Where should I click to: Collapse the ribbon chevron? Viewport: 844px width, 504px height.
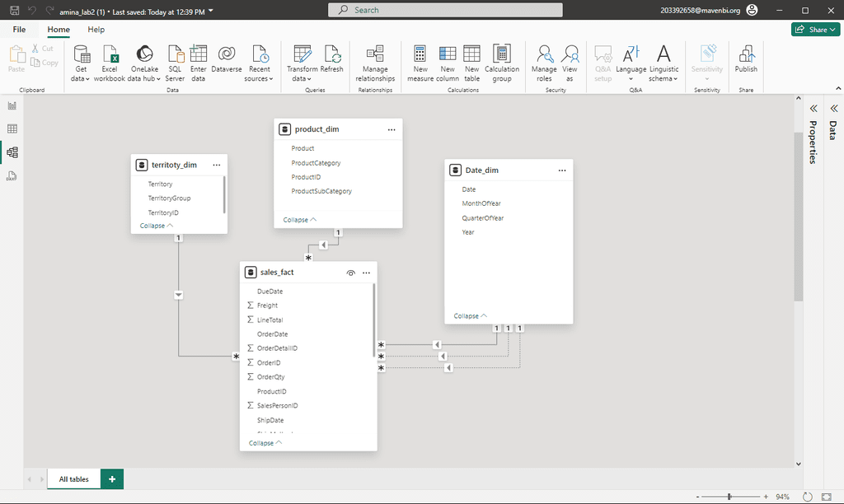[838, 88]
